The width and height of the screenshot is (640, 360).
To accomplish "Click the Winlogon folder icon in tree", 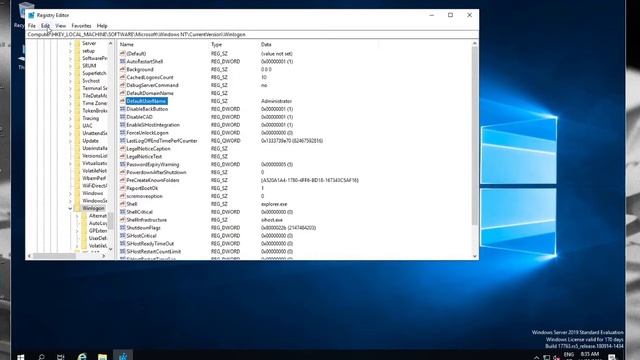I will point(77,208).
